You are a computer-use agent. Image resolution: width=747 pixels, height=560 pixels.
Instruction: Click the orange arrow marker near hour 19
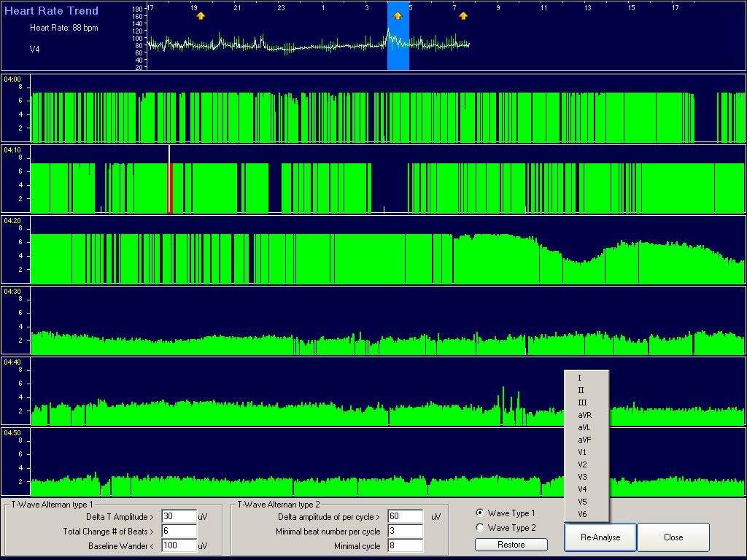(x=201, y=16)
